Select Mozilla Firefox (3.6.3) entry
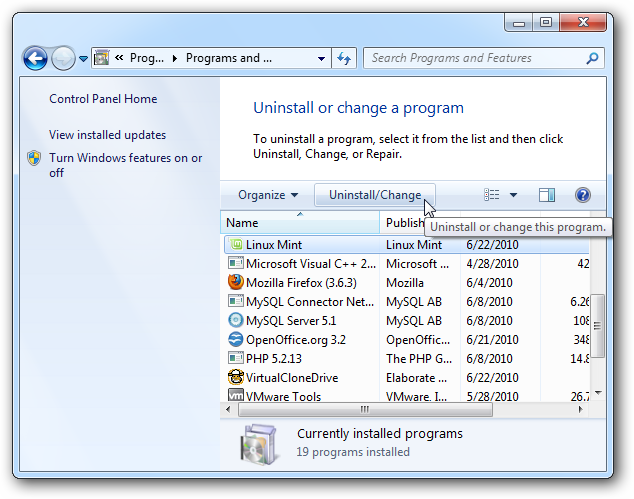Image resolution: width=634 pixels, height=499 pixels. [301, 283]
